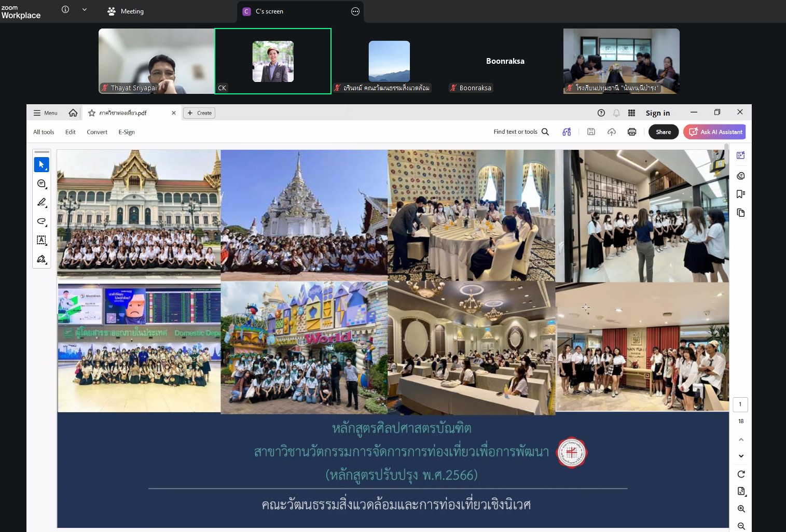Activate the text box tool
The height and width of the screenshot is (532, 786).
[42, 240]
